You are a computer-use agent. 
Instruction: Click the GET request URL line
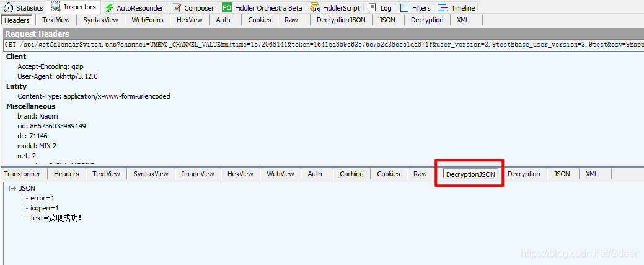coord(324,44)
